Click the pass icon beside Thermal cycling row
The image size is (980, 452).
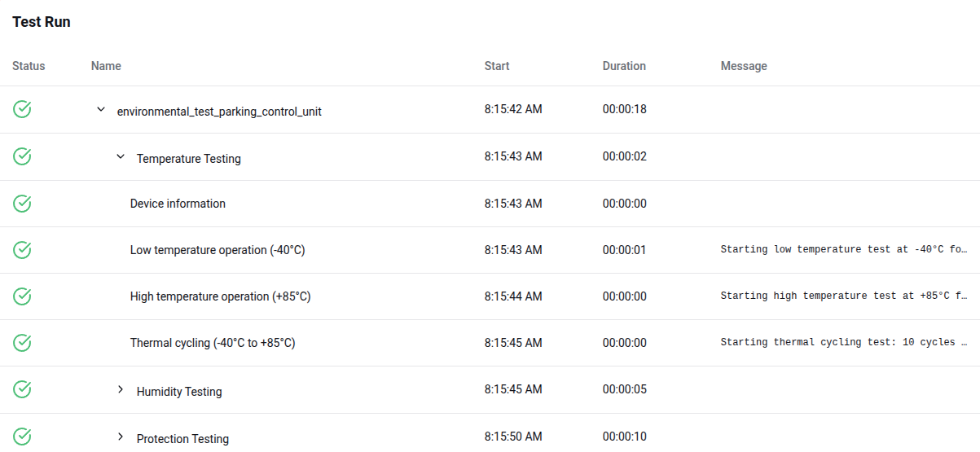23,343
